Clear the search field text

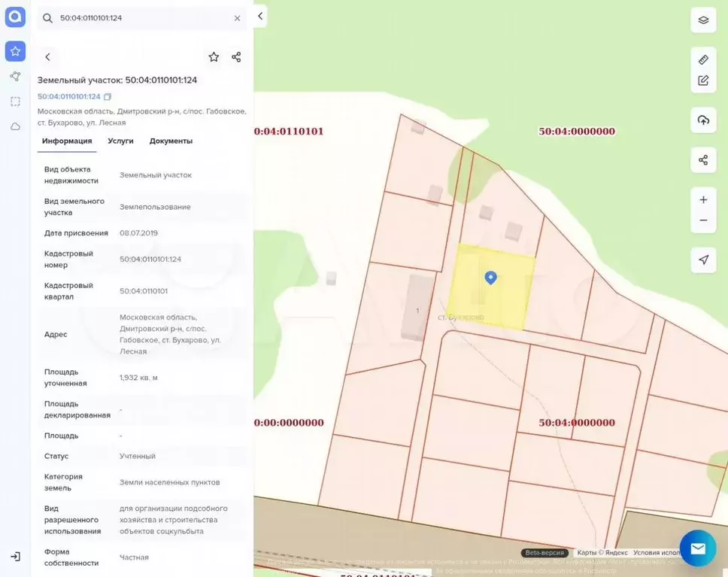tap(237, 18)
